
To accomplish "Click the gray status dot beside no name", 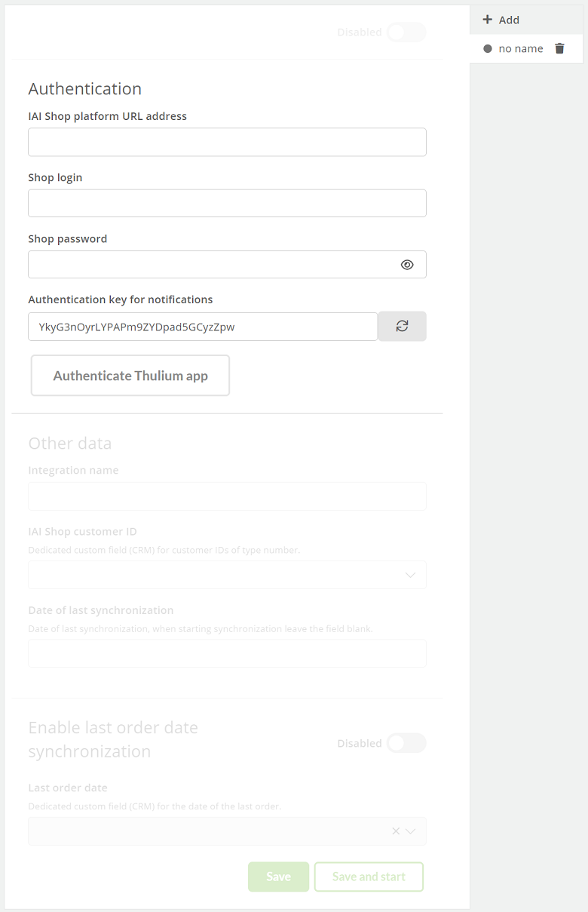I will point(488,48).
